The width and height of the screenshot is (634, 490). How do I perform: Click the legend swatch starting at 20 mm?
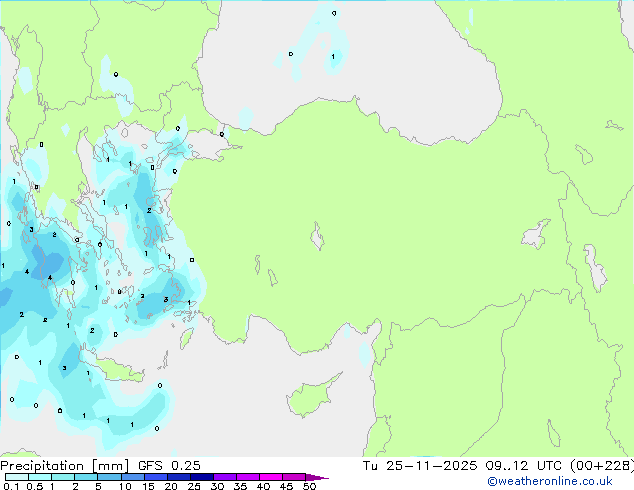[178, 477]
